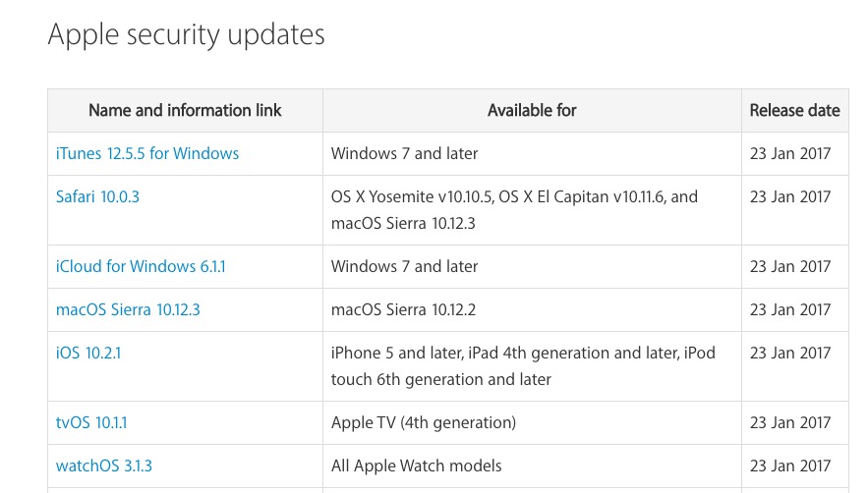The image size is (868, 493).
Task: Click the 'Apple security updates' page heading
Action: tap(186, 35)
